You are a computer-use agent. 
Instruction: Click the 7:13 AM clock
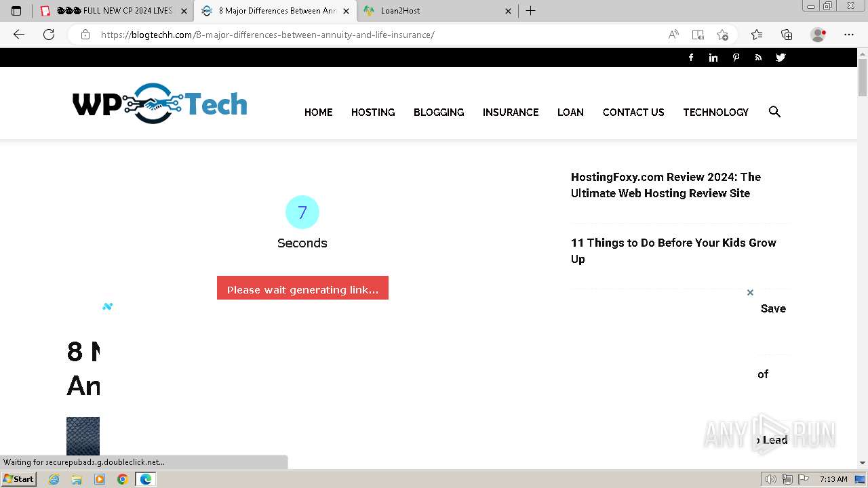click(833, 479)
